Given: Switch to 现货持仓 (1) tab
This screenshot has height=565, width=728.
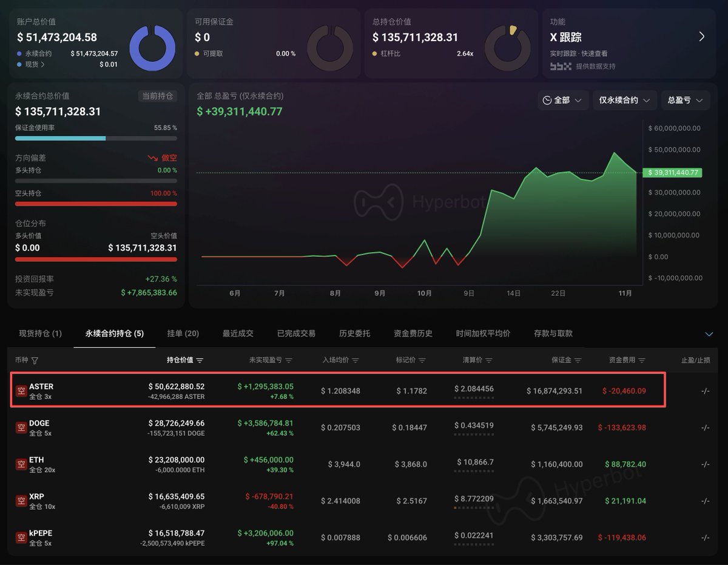Looking at the screenshot, I should (41, 333).
